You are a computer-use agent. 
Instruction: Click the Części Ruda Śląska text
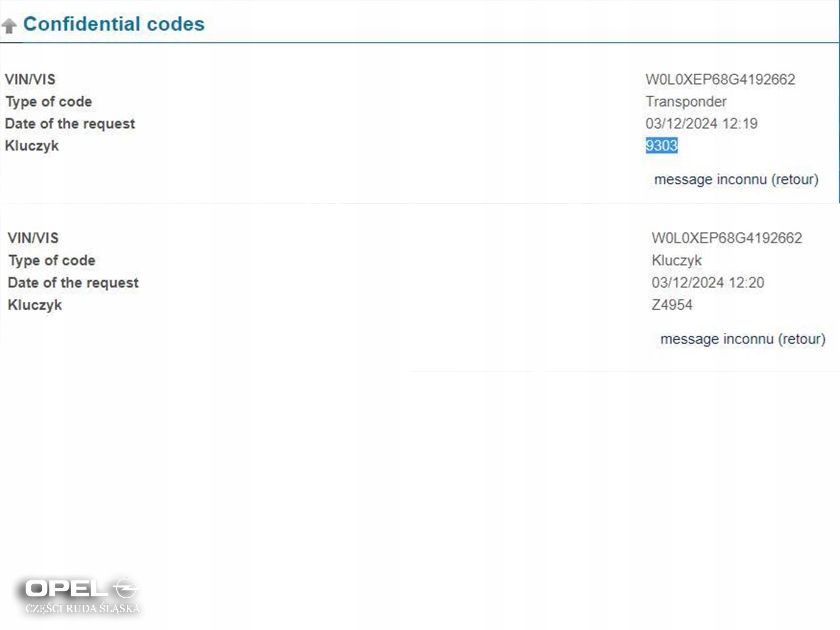pyautogui.click(x=82, y=608)
